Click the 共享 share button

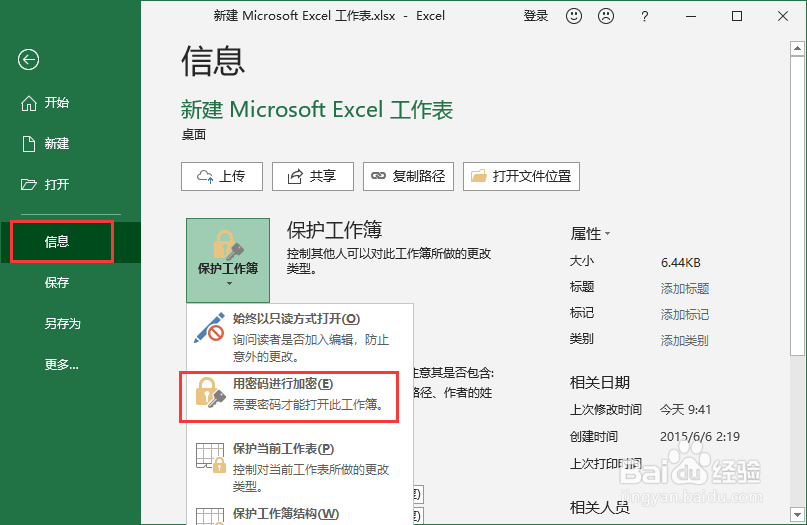[313, 177]
